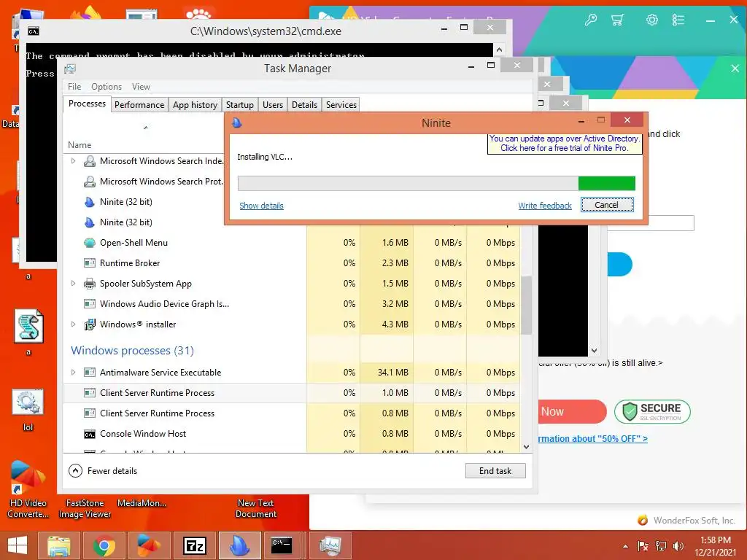This screenshot has height=560, width=747.
Task: Switch to the Startup tab
Action: click(x=239, y=105)
